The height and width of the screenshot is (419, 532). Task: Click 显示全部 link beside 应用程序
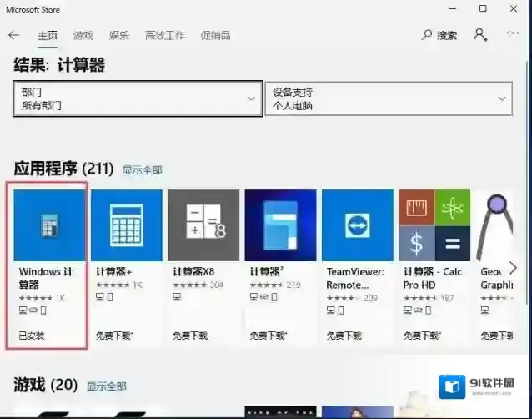[x=142, y=170]
